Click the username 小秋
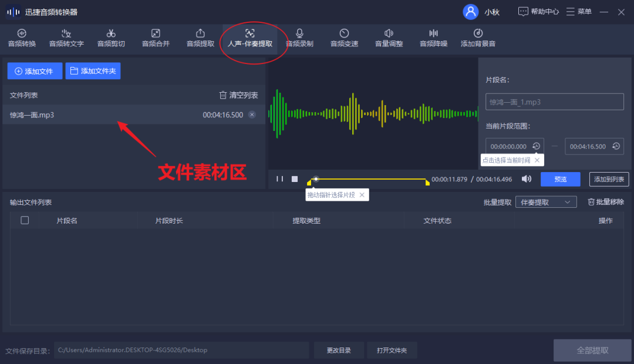This screenshot has height=364, width=634. coord(492,12)
